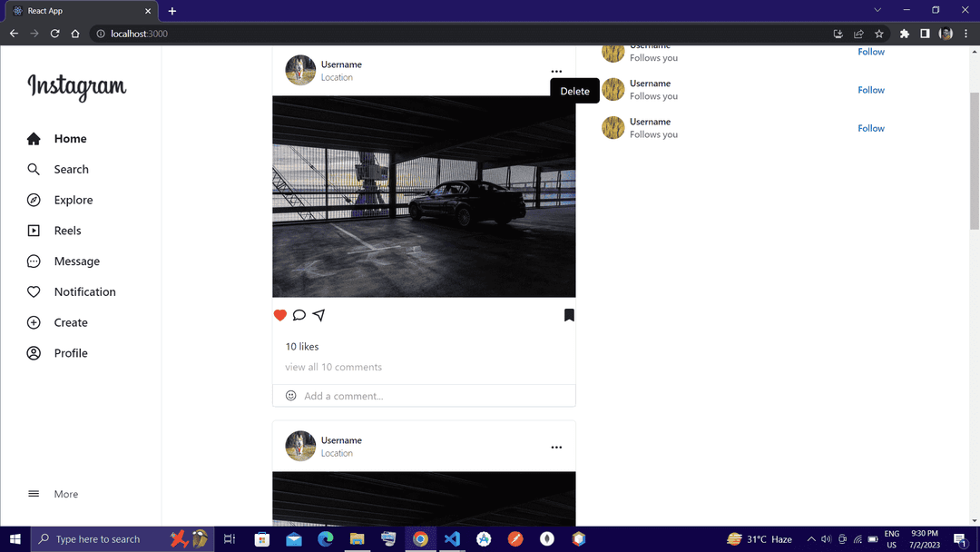
Task: Close the React App tab
Action: click(148, 11)
